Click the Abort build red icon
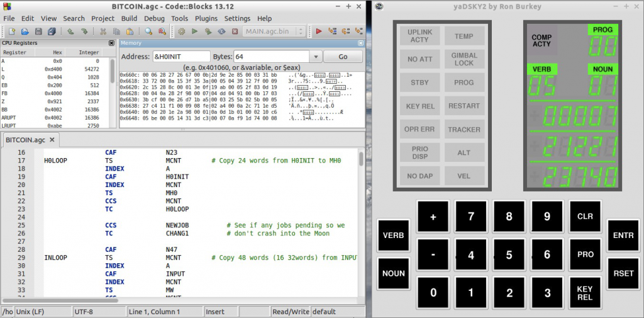 point(235,31)
